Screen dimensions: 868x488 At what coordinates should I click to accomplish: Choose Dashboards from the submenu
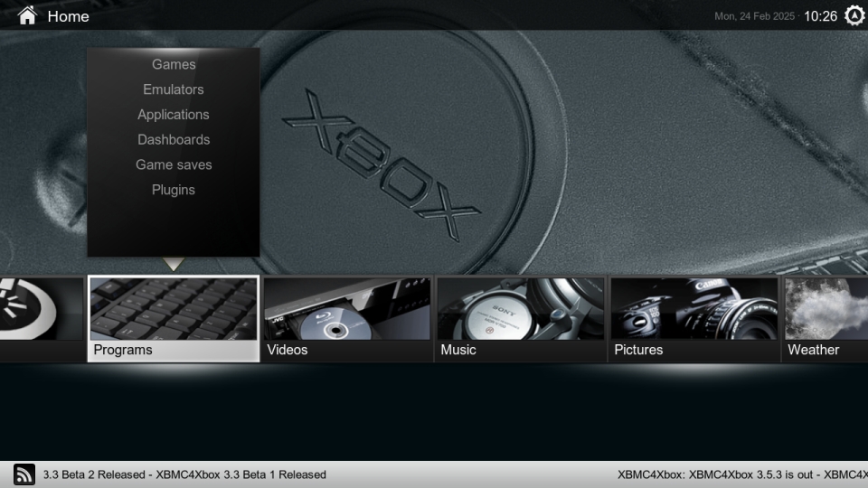[x=174, y=139]
